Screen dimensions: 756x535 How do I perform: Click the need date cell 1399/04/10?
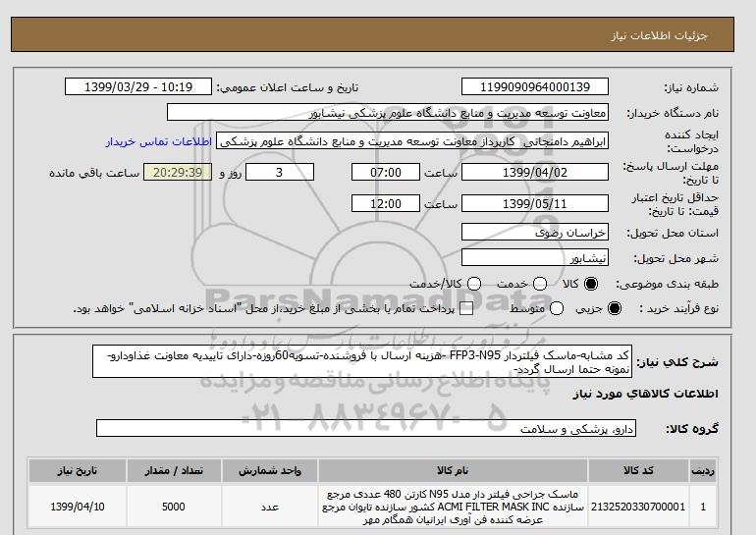point(78,508)
